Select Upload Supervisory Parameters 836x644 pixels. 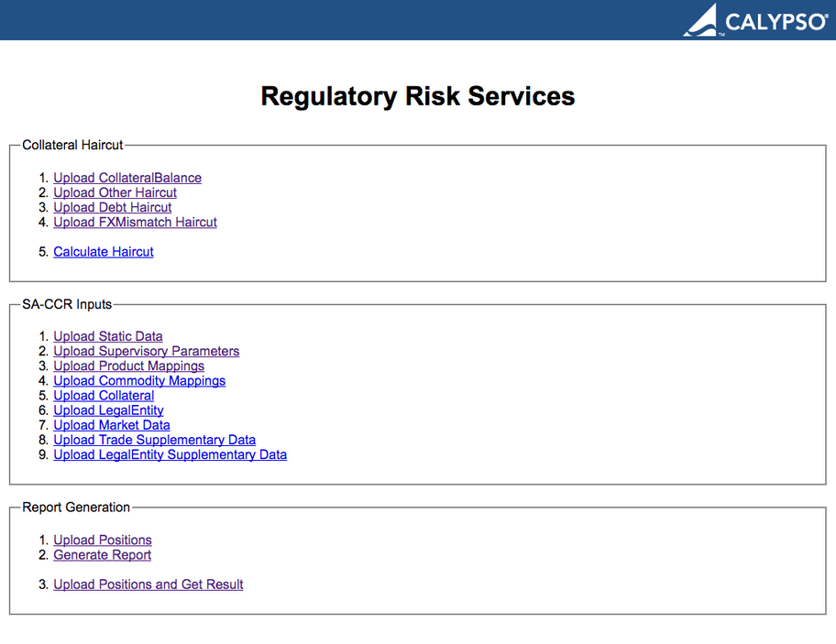pyautogui.click(x=146, y=351)
